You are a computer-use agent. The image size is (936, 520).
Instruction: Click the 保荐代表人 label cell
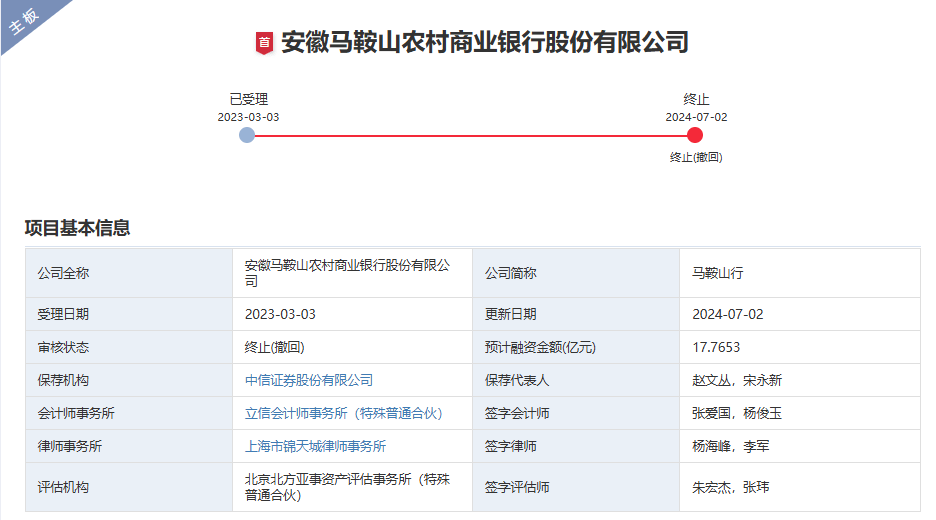[576, 380]
